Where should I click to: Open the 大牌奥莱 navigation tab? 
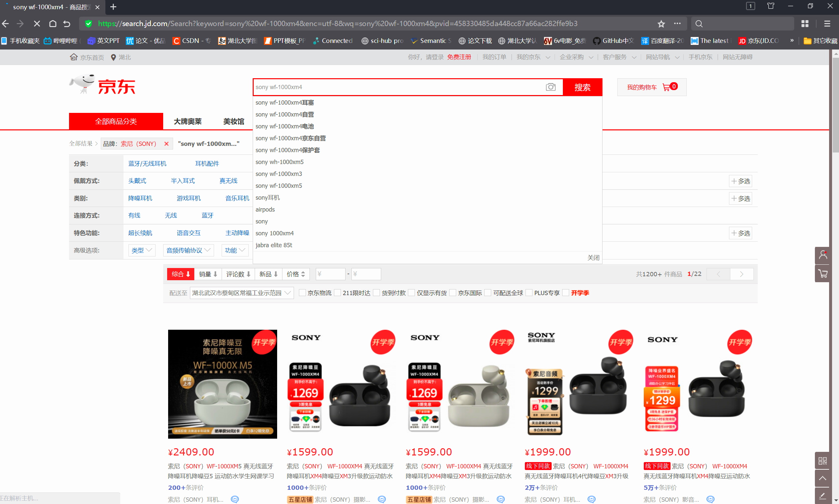point(188,121)
